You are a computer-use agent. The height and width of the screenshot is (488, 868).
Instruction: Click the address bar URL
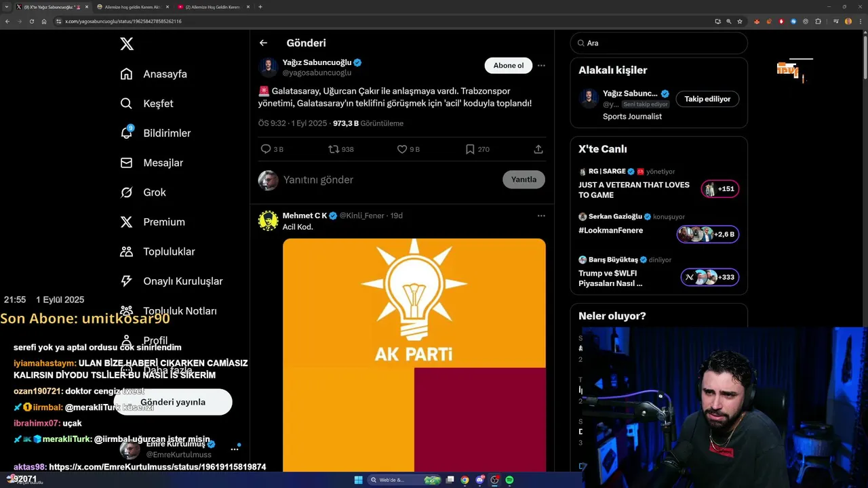point(123,21)
